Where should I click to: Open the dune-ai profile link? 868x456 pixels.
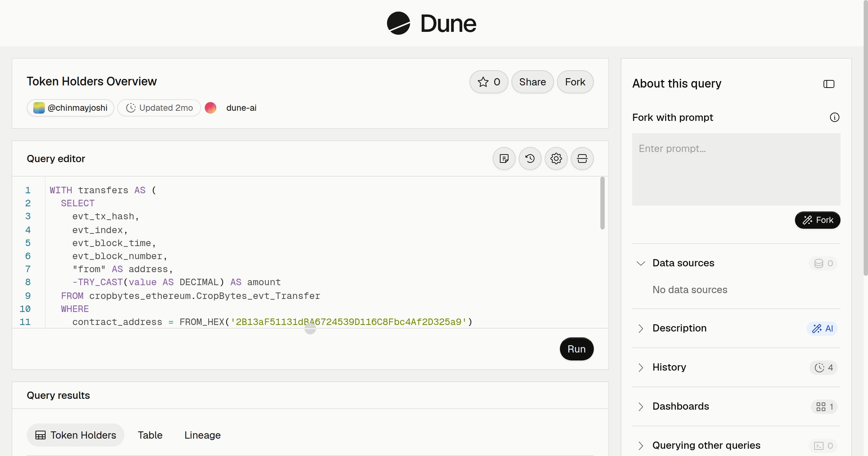241,108
